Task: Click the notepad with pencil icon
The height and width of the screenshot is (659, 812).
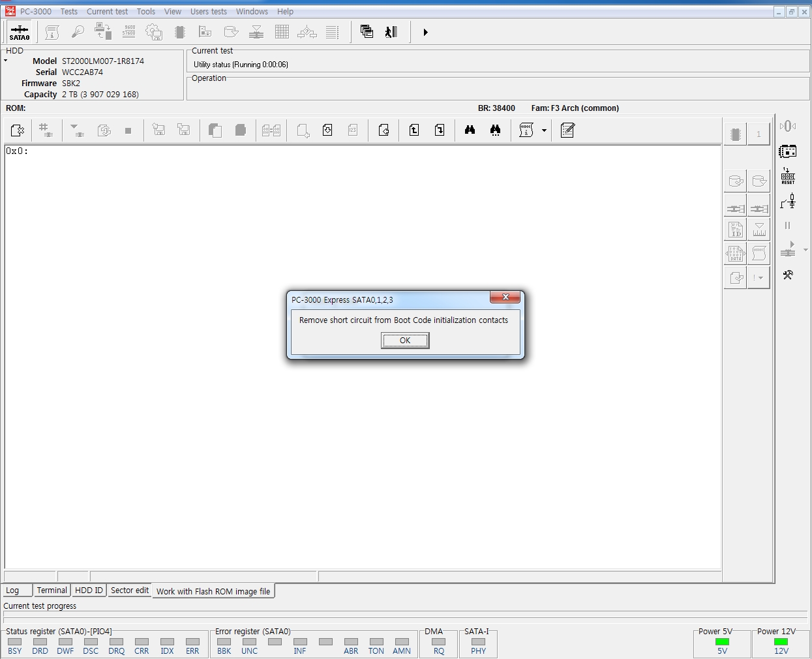Action: [x=567, y=130]
